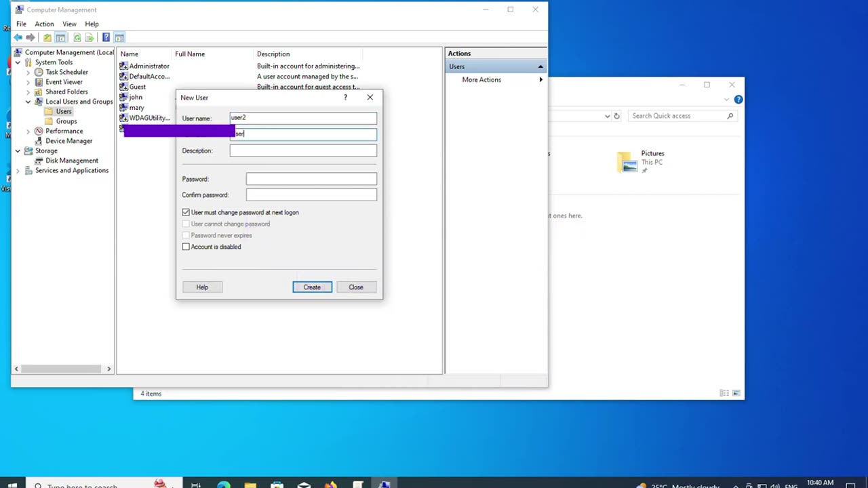Select the mary row in users list

pos(136,108)
